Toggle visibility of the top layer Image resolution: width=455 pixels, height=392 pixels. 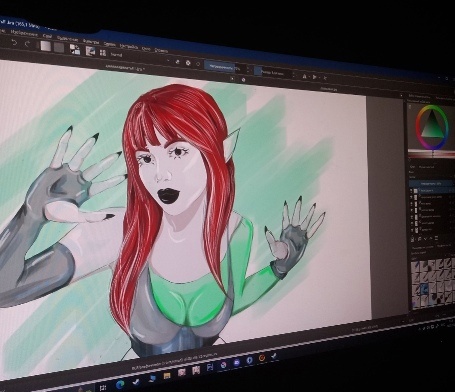tap(411, 190)
